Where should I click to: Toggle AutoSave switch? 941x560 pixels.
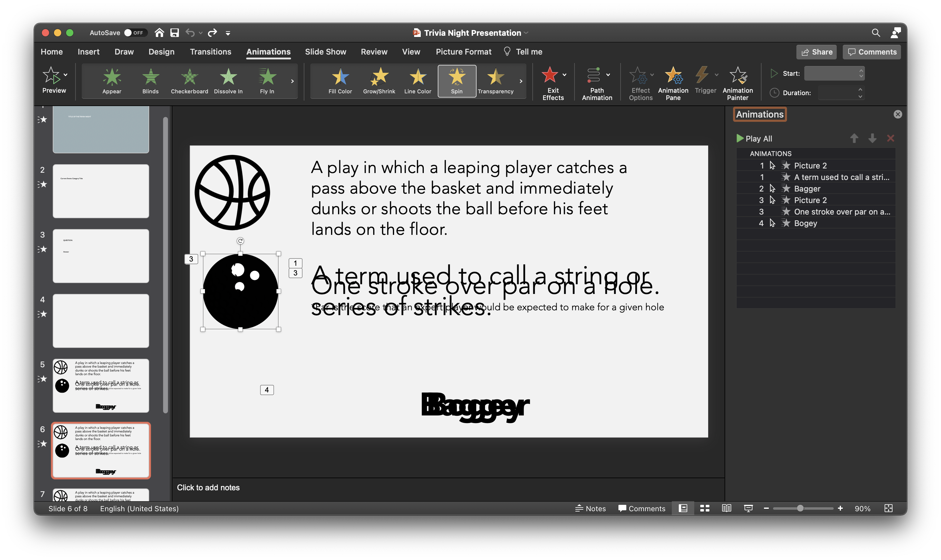(x=134, y=33)
